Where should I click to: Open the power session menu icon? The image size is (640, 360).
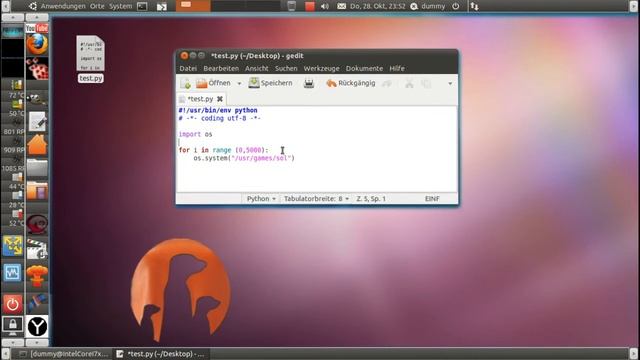[456, 6]
